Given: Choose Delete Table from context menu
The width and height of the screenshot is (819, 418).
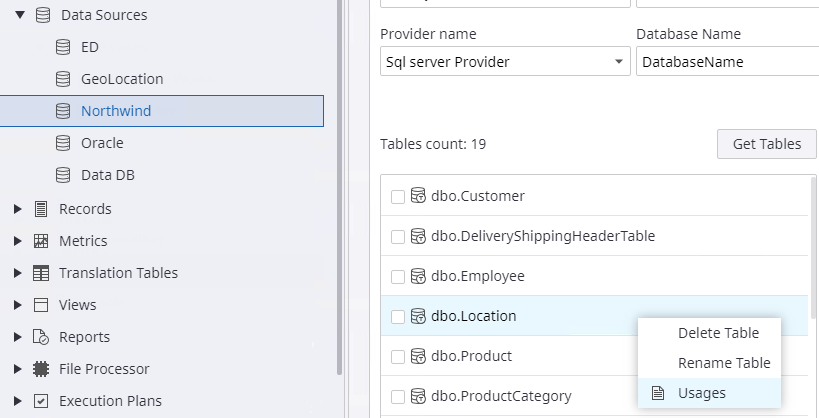Looking at the screenshot, I should (718, 333).
